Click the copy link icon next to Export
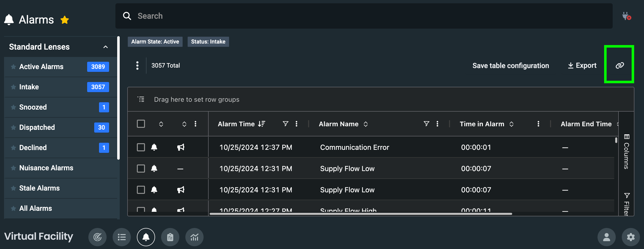Image resolution: width=644 pixels, height=249 pixels. click(620, 66)
